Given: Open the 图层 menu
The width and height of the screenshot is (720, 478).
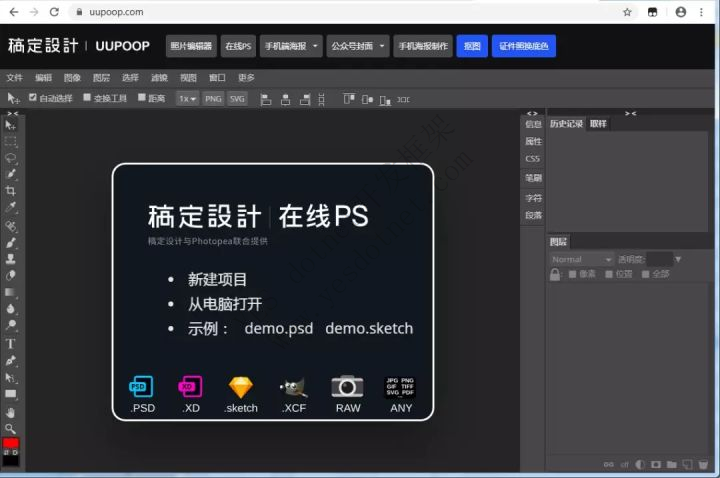Looking at the screenshot, I should tap(101, 78).
